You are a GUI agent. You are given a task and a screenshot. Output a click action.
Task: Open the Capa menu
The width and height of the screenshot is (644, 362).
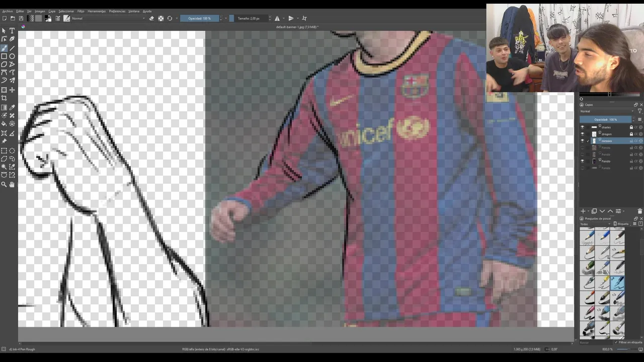pos(52,11)
